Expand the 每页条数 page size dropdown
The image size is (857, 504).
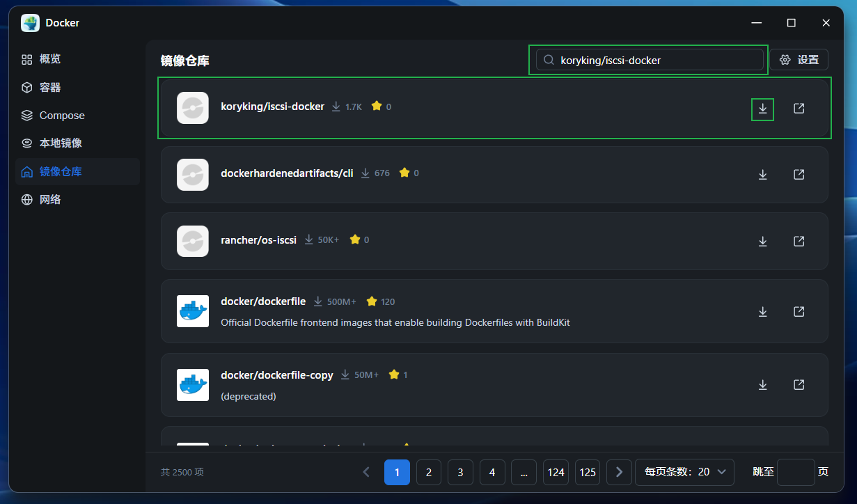point(684,472)
